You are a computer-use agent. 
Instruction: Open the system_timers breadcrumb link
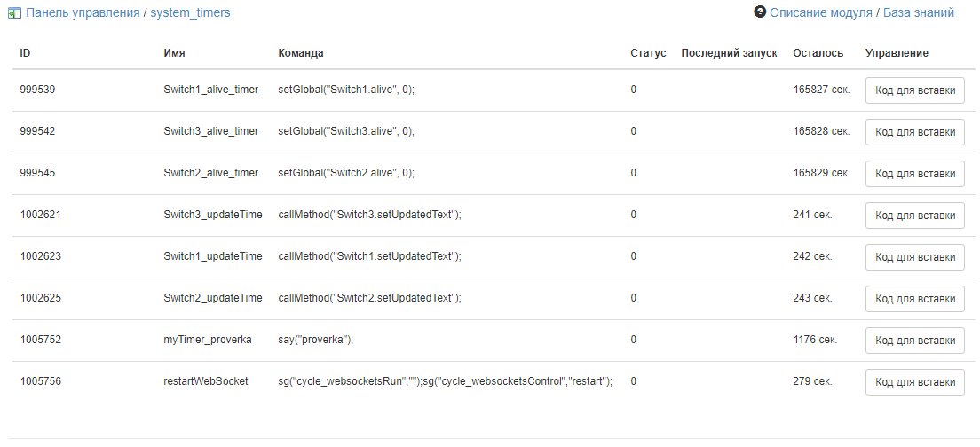(x=190, y=13)
